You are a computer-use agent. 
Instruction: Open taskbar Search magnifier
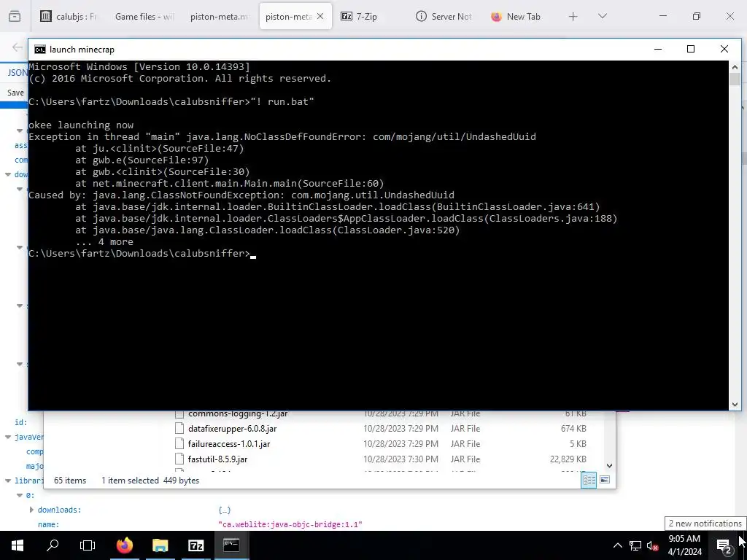[53, 545]
